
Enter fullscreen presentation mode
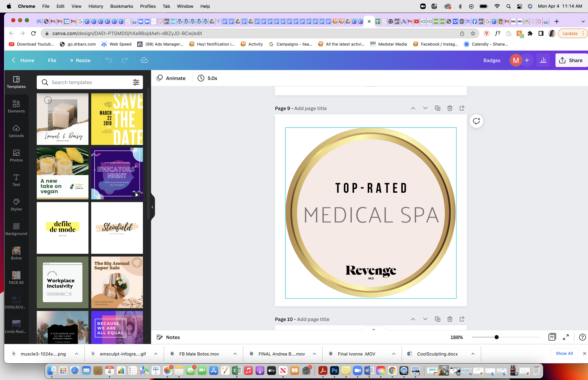(566, 337)
